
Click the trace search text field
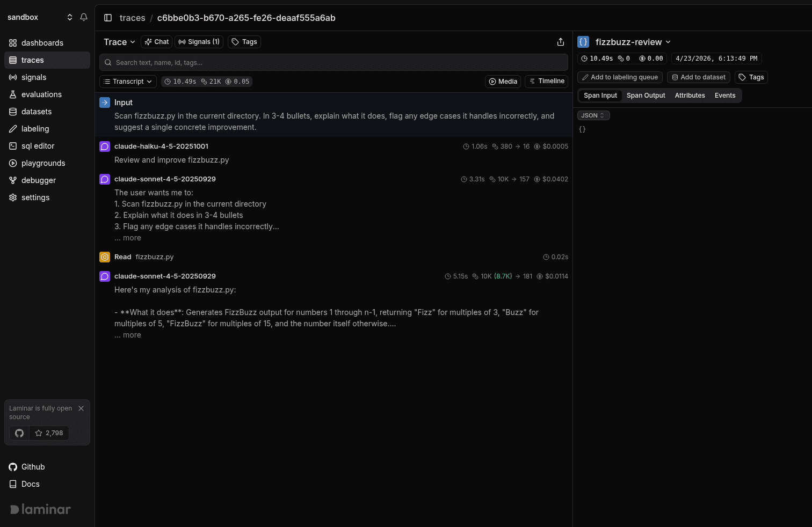333,62
